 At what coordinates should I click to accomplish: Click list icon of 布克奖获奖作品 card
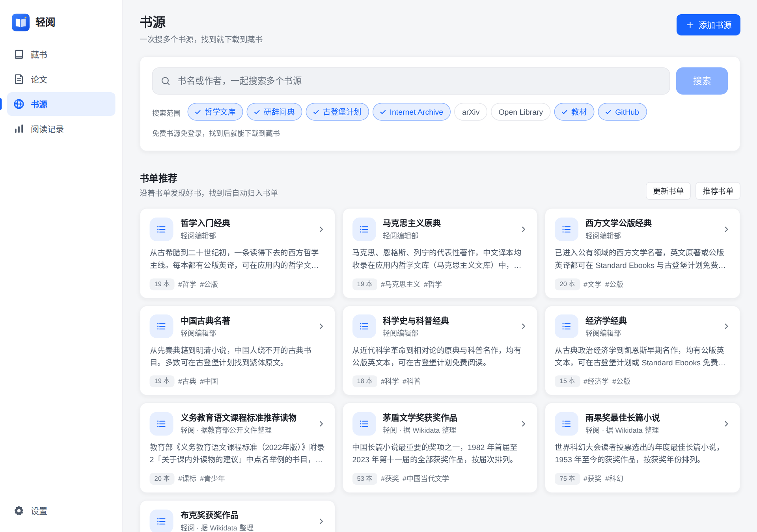coord(161,521)
